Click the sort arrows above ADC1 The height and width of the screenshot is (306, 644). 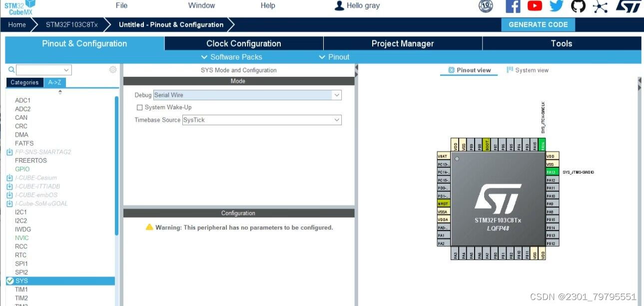(60, 92)
